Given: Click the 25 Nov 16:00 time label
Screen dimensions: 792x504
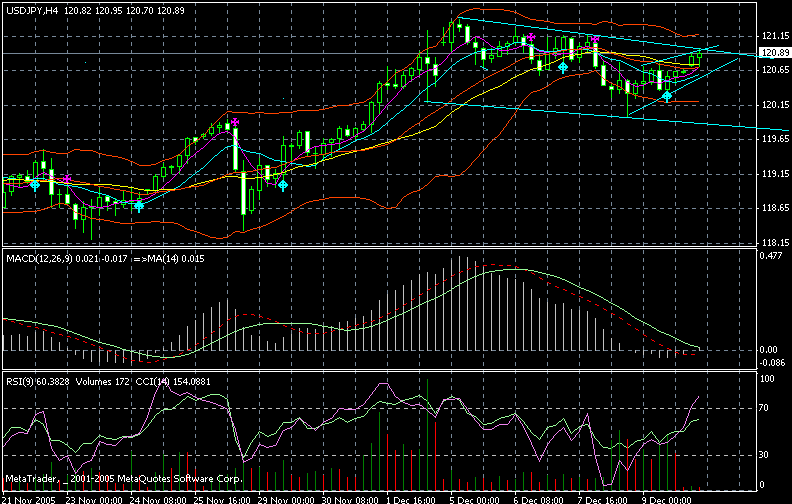Looking at the screenshot, I should pyautogui.click(x=221, y=499).
